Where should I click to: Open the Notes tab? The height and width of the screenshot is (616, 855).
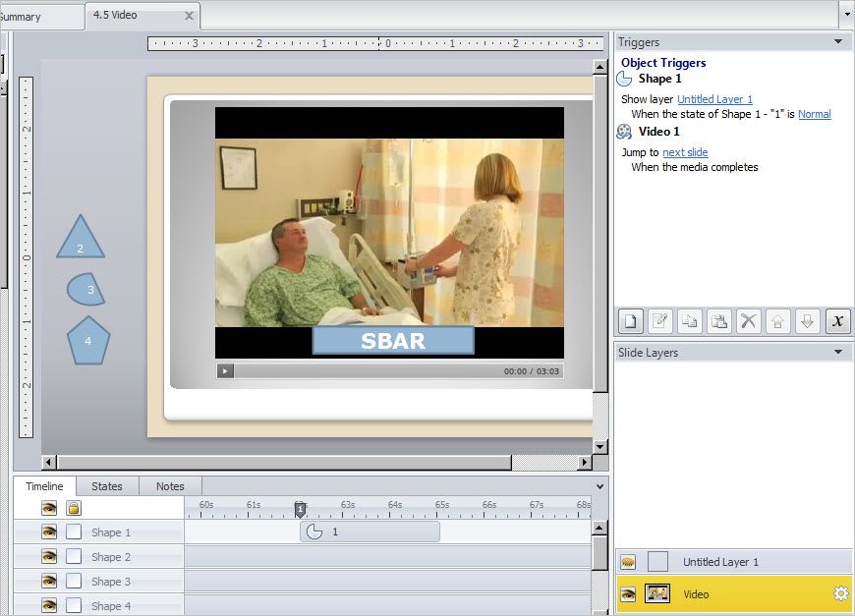[170, 486]
